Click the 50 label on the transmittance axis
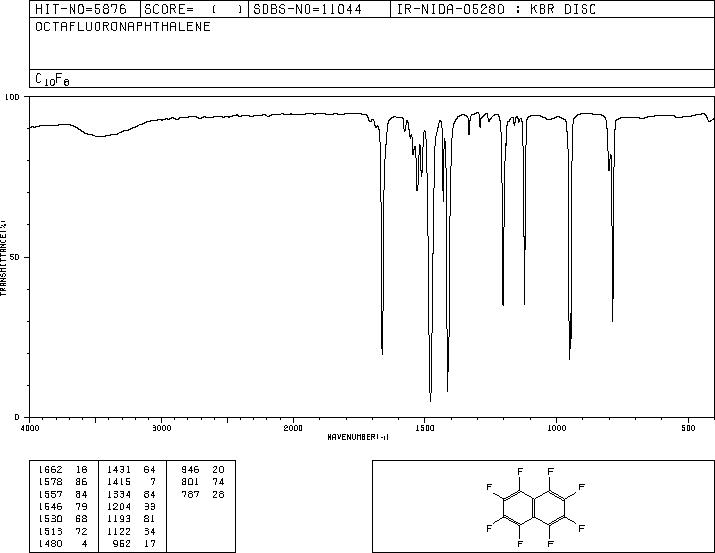This screenshot has width=715, height=553. [x=16, y=257]
